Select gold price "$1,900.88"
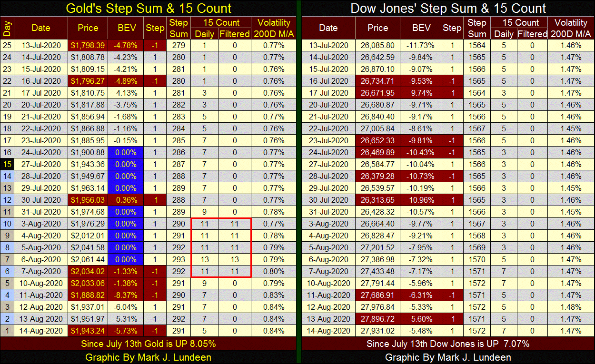The width and height of the screenshot is (595, 364). click(88, 152)
